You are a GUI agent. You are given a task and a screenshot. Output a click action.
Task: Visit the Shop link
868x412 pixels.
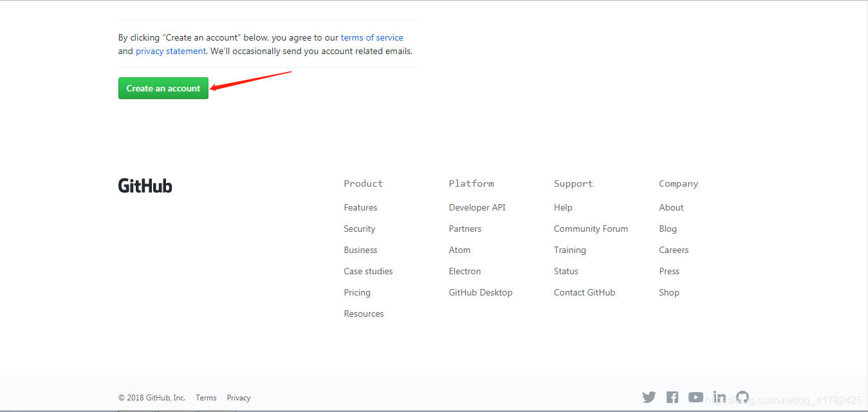[x=669, y=292]
